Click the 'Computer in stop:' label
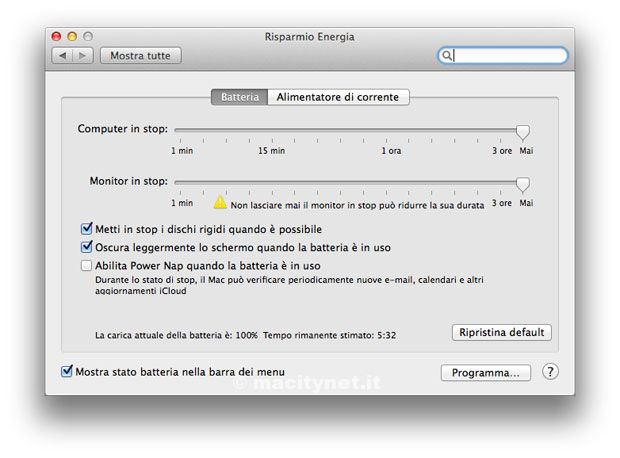The height and width of the screenshot is (458, 620). (x=123, y=129)
